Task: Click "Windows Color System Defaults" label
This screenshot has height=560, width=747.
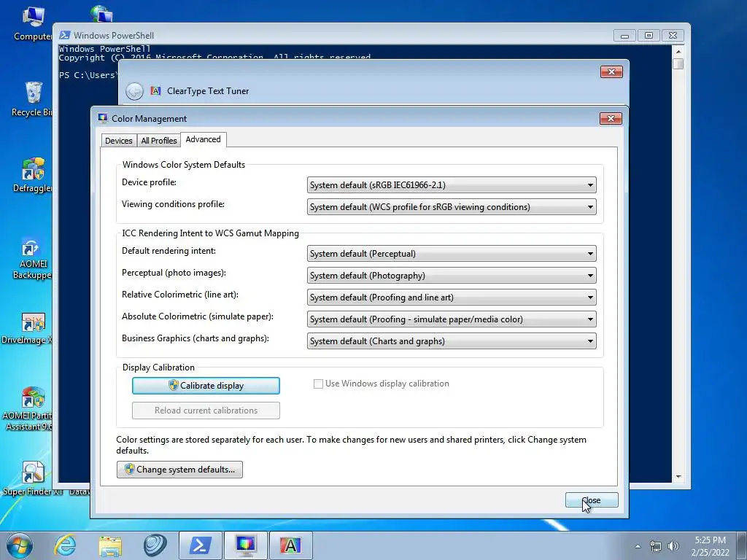Action: coord(184,165)
